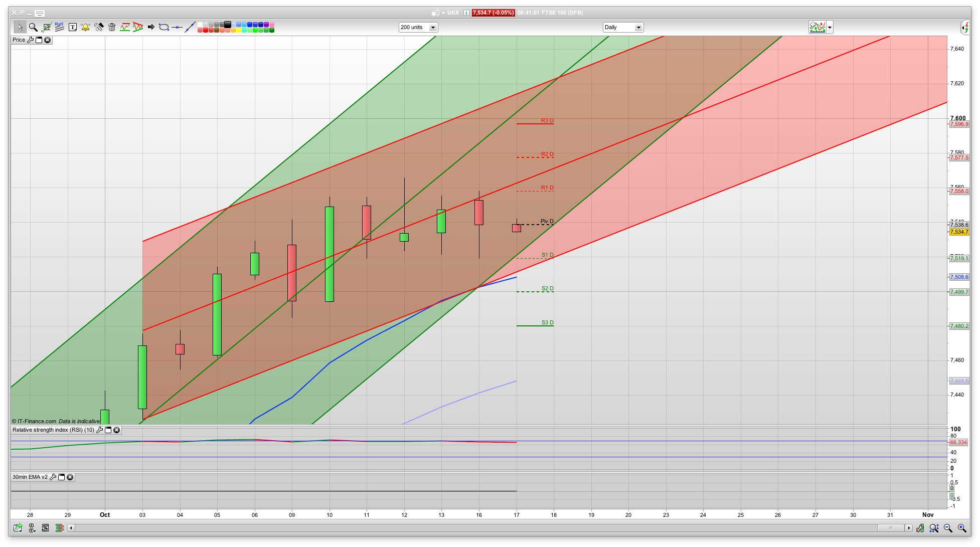Click the 66.334 RSI value label
This screenshot has height=547, width=980.
click(958, 442)
